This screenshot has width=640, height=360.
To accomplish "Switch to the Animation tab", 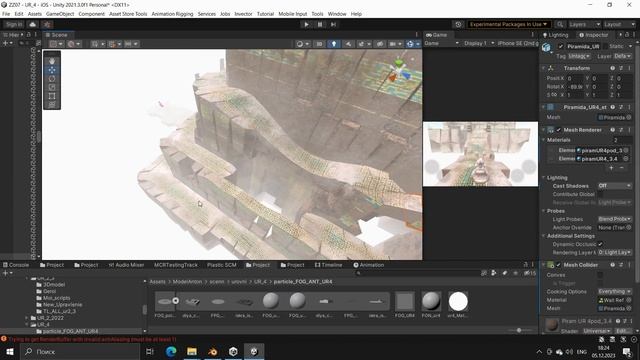I will point(369,265).
